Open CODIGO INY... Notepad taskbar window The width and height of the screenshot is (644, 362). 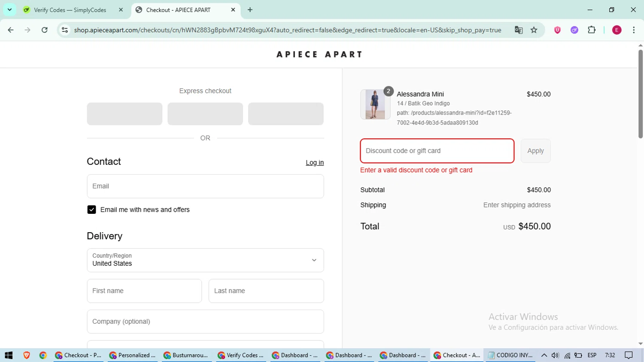pyautogui.click(x=510, y=355)
